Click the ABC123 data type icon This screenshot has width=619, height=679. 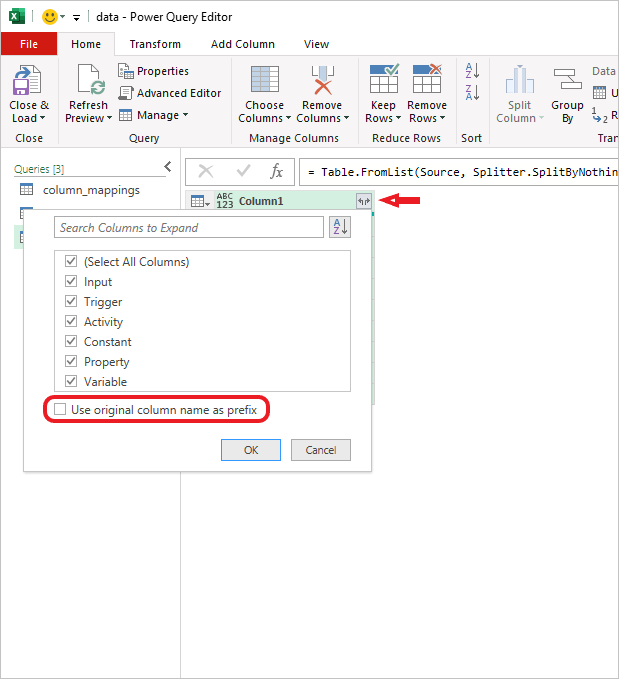pos(225,201)
